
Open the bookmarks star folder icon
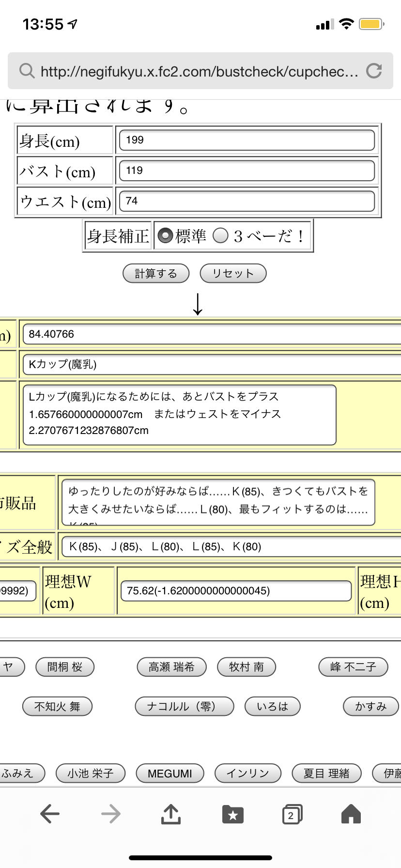tap(232, 814)
